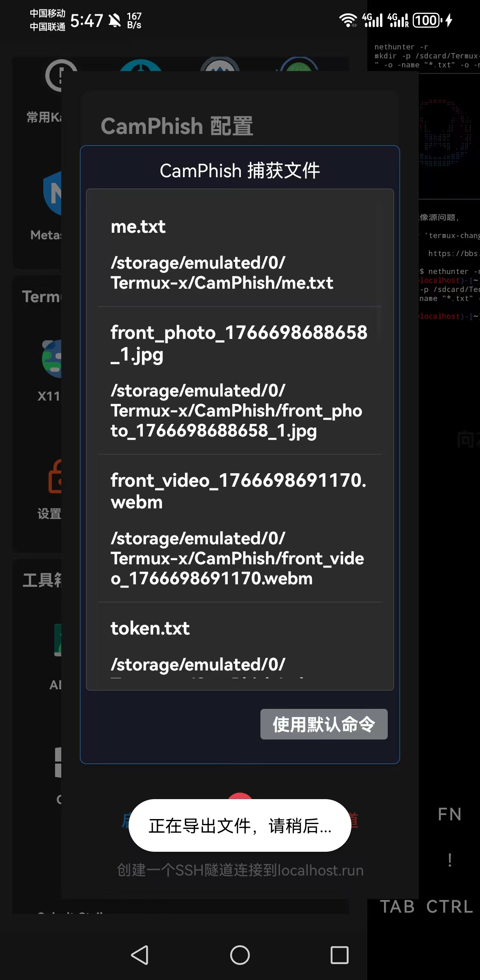Tap the 正在导出文件 toast message
Viewport: 480px width, 980px height.
(240, 826)
